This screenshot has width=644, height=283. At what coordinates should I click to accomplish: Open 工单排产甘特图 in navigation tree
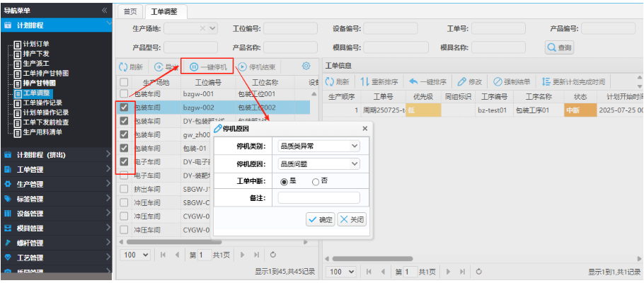click(x=45, y=73)
